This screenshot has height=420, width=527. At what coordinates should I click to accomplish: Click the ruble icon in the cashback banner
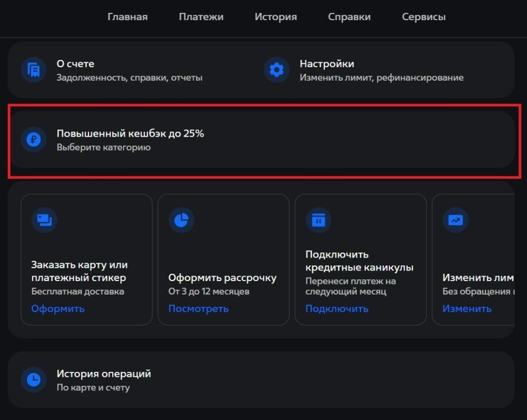click(34, 139)
